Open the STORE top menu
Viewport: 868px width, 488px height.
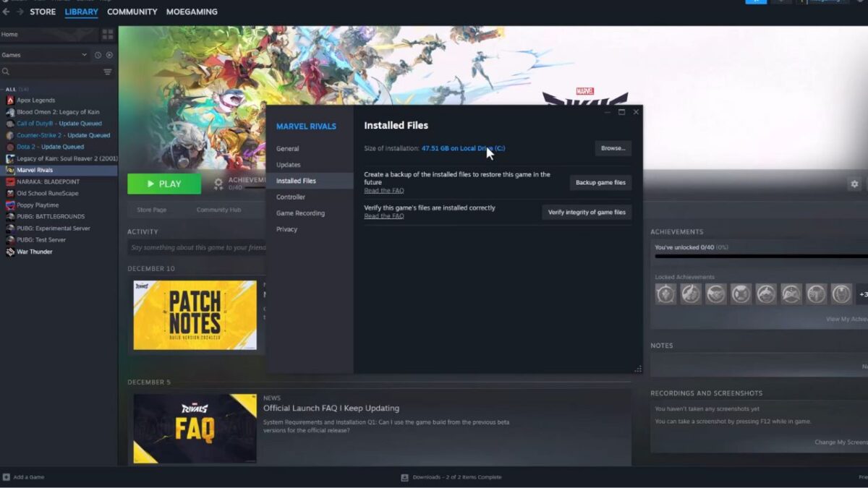pyautogui.click(x=43, y=12)
